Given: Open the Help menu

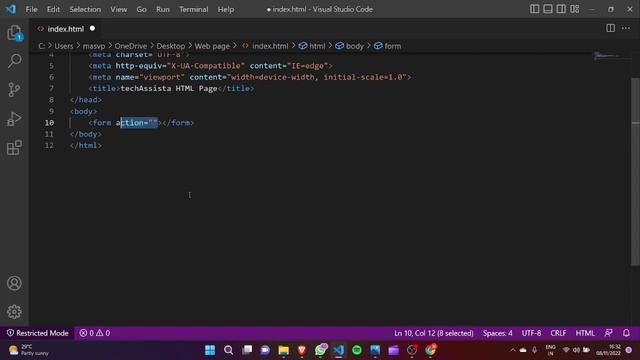Looking at the screenshot, I should (x=226, y=9).
